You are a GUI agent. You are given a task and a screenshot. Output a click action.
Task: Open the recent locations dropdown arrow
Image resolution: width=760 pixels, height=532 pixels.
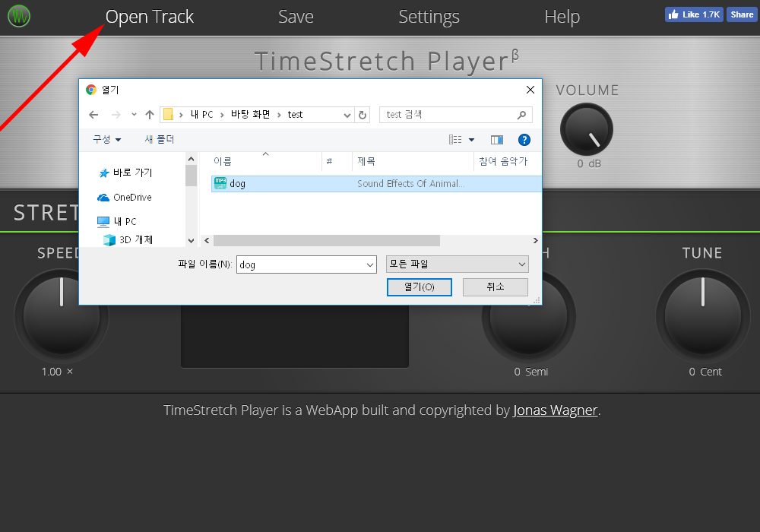[134, 115]
